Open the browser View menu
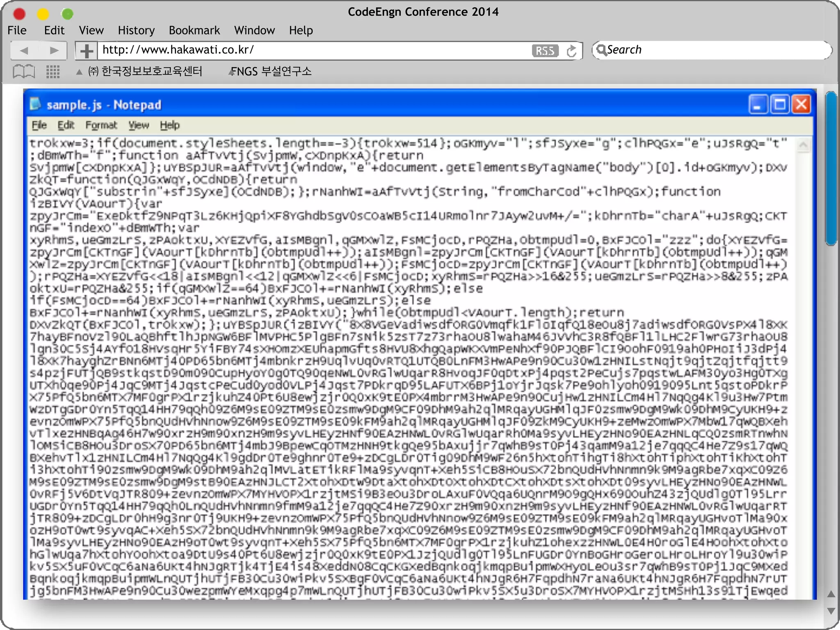840x630 pixels. coord(91,30)
